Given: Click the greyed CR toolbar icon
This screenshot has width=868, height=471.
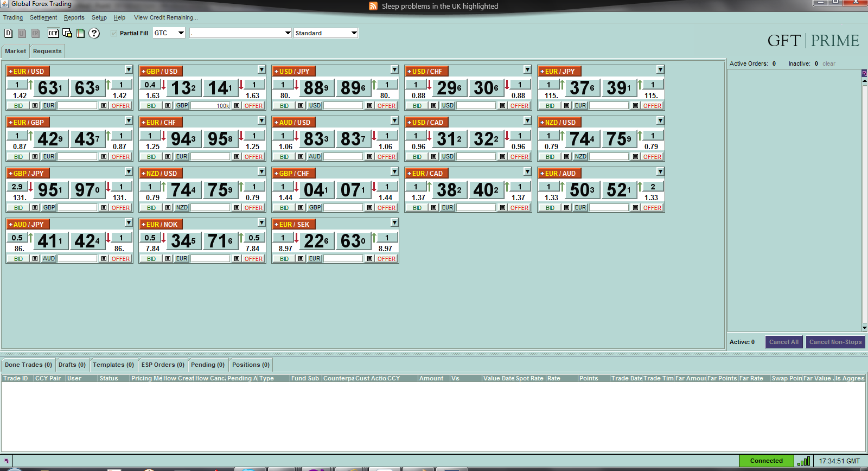Looking at the screenshot, I should (35, 33).
